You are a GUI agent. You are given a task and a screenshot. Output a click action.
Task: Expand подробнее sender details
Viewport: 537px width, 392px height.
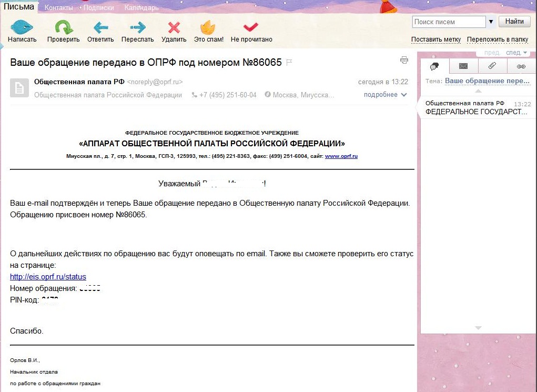coord(385,95)
